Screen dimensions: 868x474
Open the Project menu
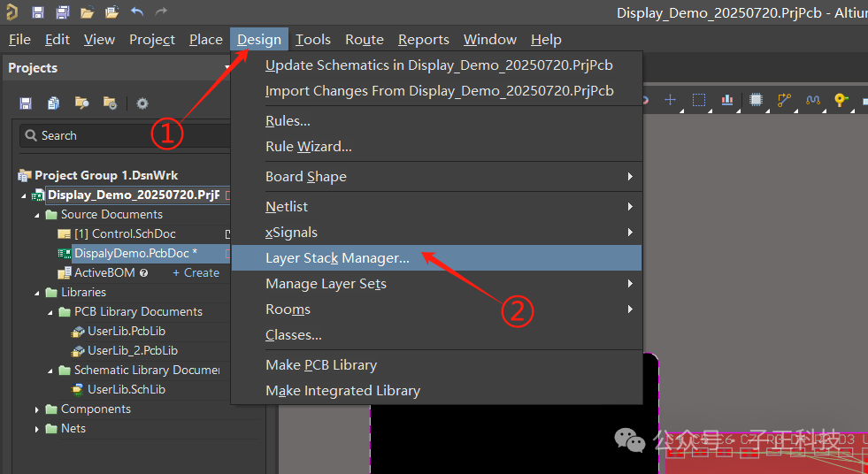[152, 40]
